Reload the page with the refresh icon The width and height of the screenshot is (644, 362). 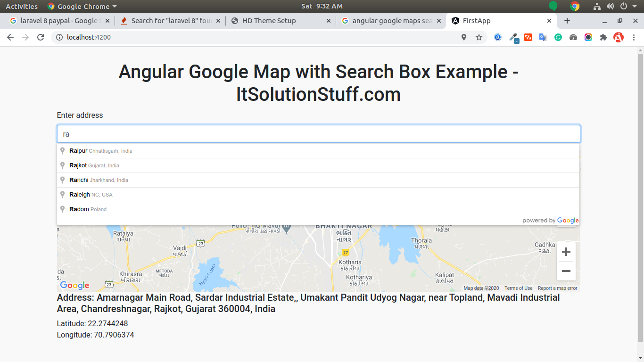pyautogui.click(x=41, y=37)
